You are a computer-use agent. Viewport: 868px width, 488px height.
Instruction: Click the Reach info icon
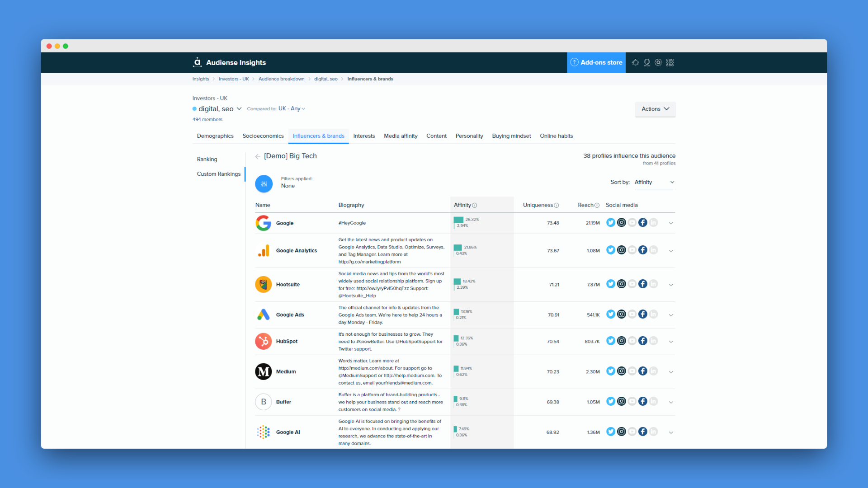[x=597, y=206]
